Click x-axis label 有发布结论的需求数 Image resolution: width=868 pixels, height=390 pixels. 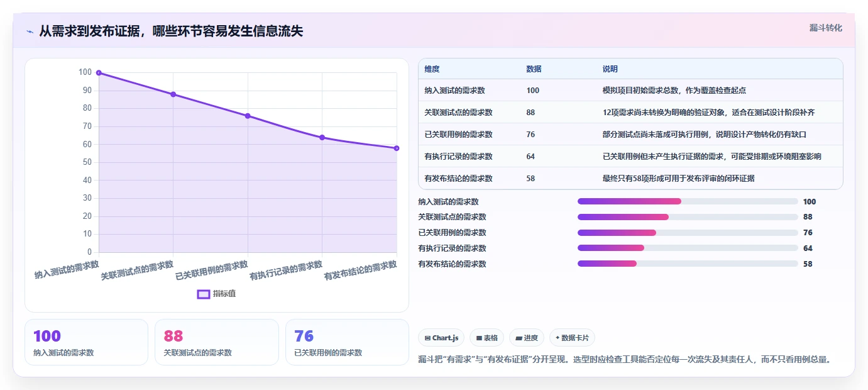pyautogui.click(x=360, y=270)
